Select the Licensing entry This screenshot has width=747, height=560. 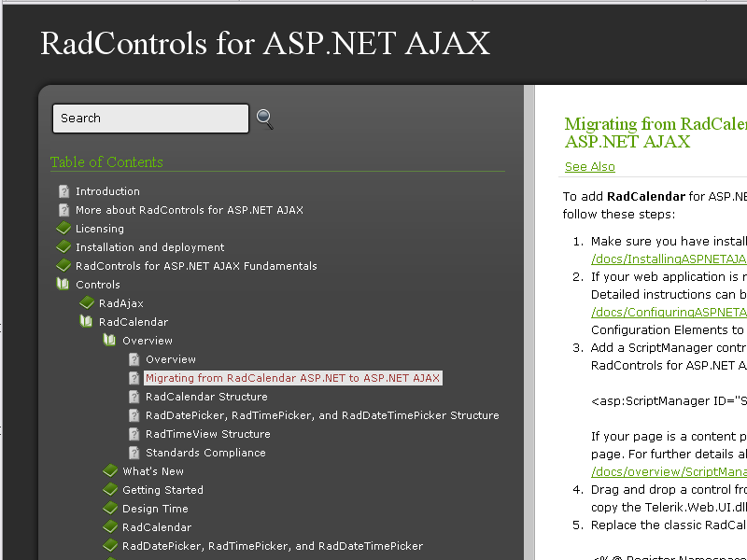click(100, 229)
